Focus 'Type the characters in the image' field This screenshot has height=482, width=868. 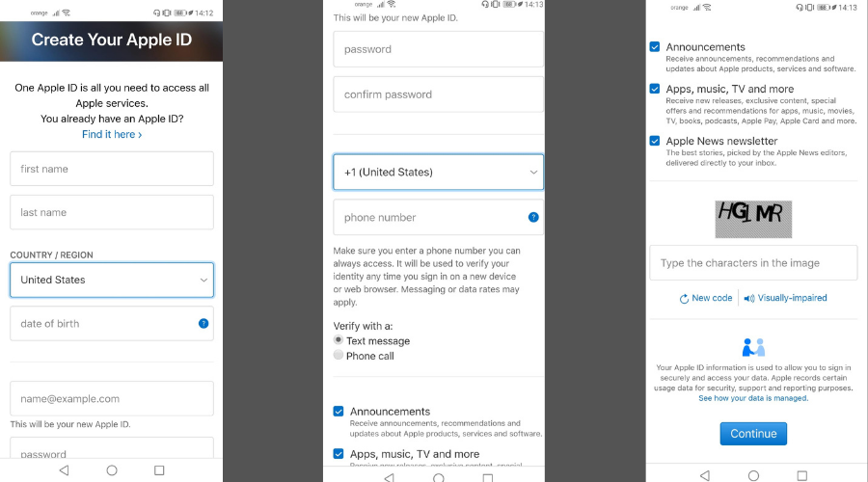point(753,263)
